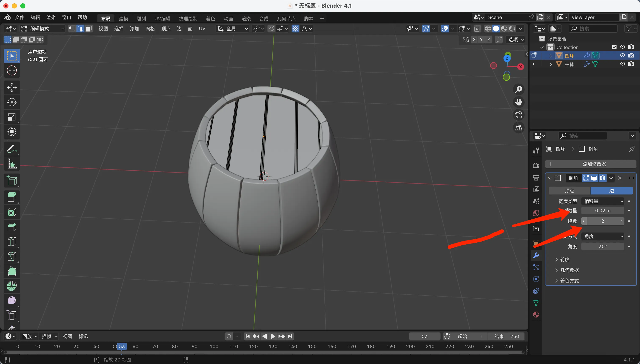Open the 网格 menu
640x364 pixels.
pyautogui.click(x=150, y=29)
